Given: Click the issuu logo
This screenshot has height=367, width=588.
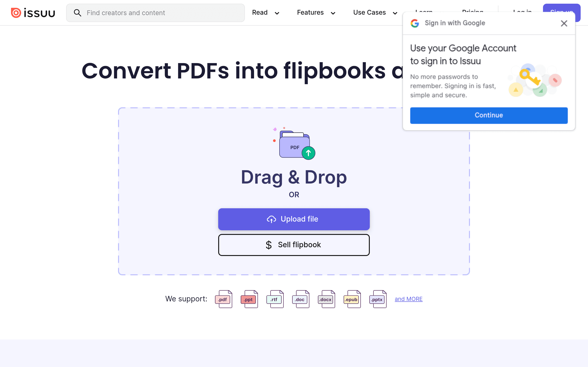Looking at the screenshot, I should click(33, 13).
